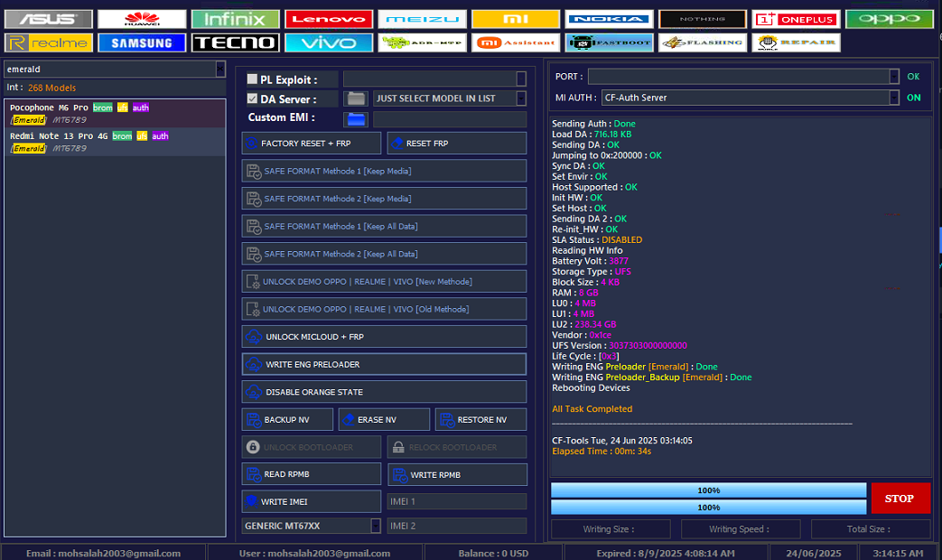Expand the GENERIC MT67XX dropdown

pos(376,526)
